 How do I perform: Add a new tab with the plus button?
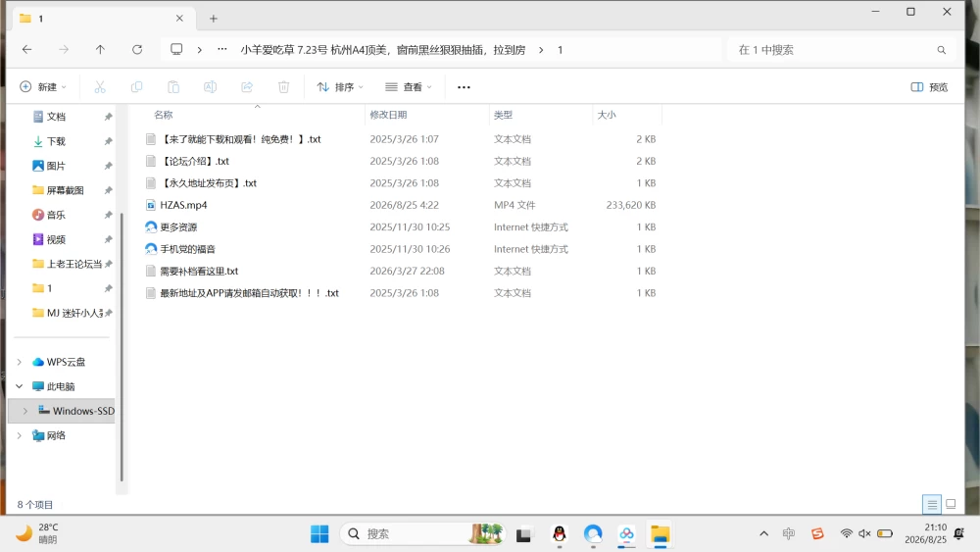tap(213, 19)
